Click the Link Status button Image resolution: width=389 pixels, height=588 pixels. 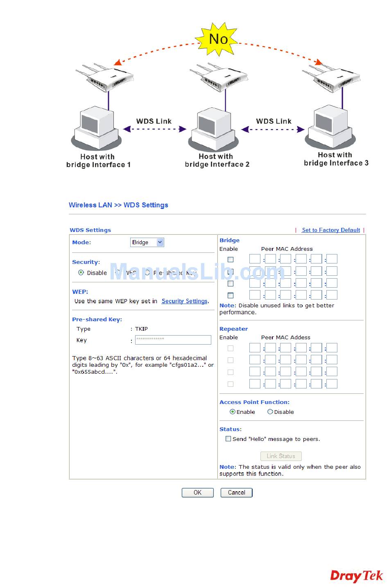[281, 456]
